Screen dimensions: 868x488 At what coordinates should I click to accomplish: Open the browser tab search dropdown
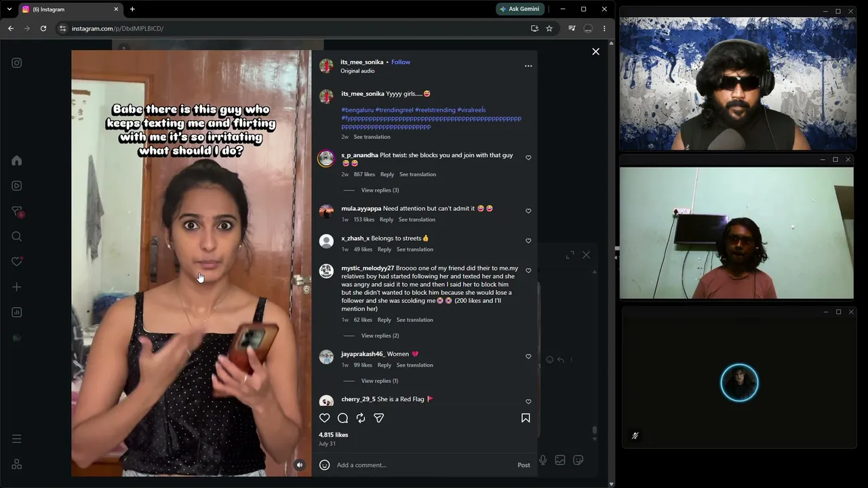coord(9,9)
